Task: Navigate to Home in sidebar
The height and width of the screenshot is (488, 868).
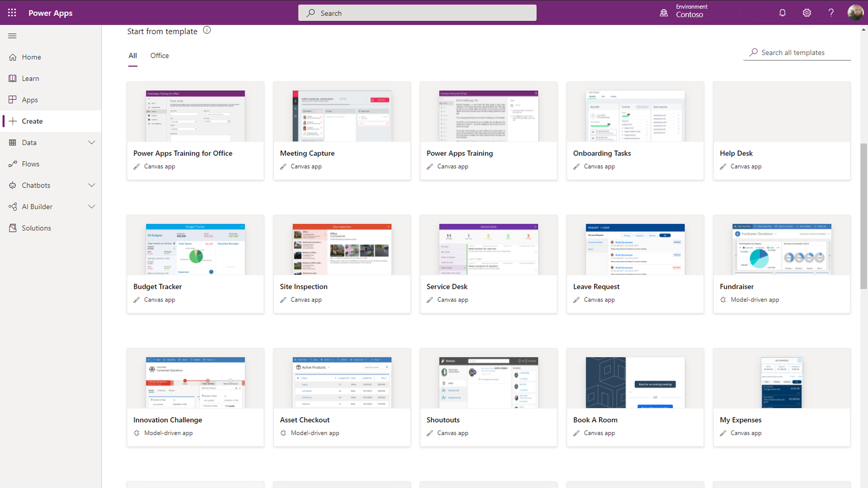Action: [x=31, y=57]
